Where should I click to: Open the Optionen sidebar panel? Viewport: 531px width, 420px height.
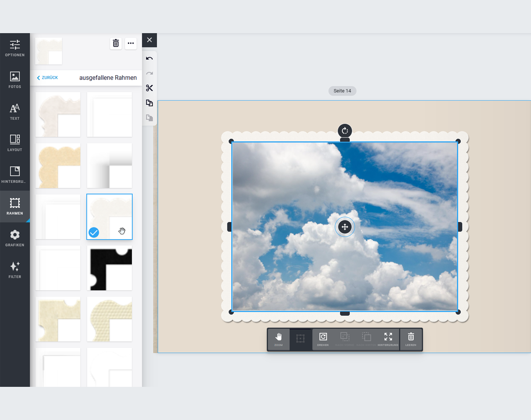point(15,49)
